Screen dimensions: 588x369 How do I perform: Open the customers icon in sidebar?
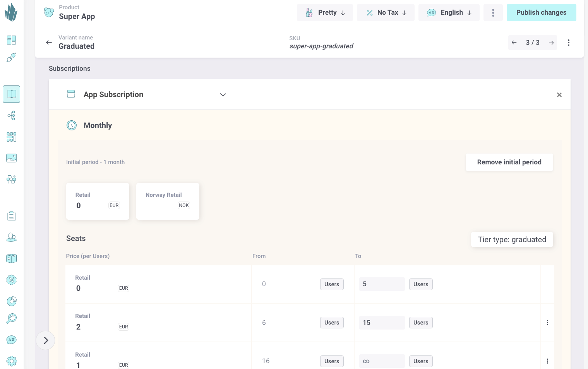coord(12,237)
